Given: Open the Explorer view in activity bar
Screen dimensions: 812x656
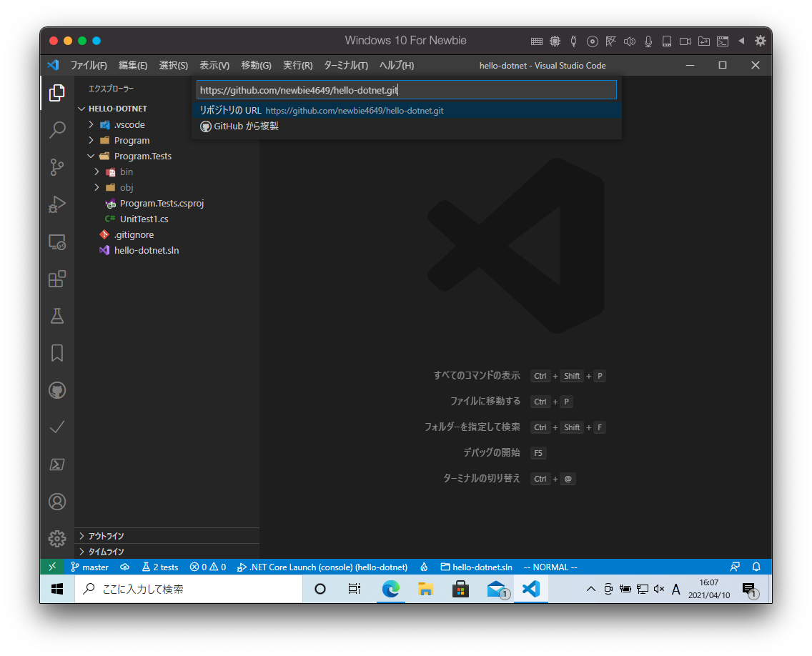Looking at the screenshot, I should [57, 93].
